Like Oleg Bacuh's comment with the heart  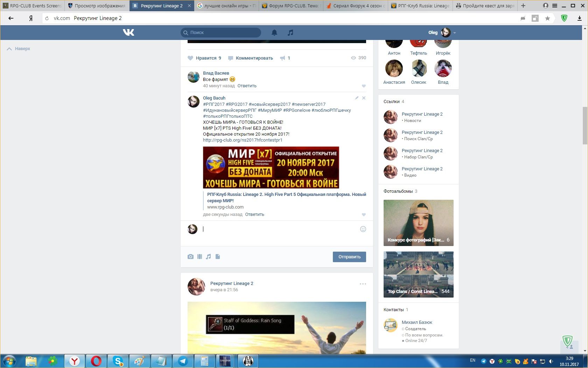coord(364,215)
